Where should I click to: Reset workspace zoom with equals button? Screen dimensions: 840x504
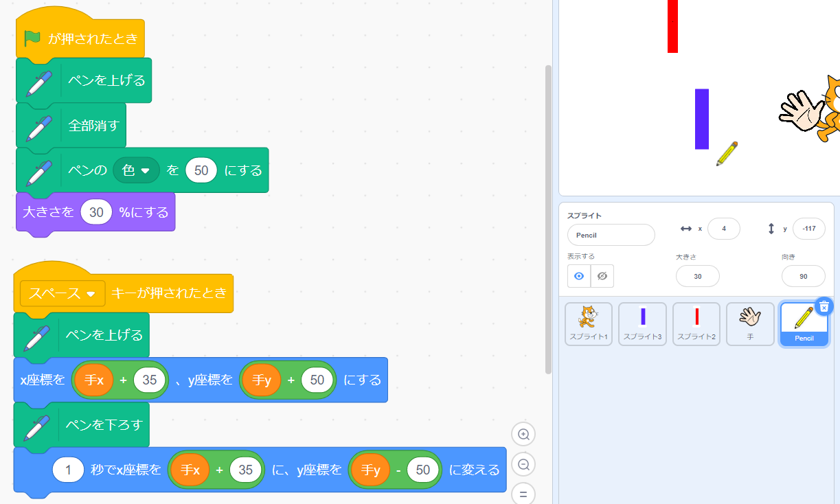pos(523,493)
